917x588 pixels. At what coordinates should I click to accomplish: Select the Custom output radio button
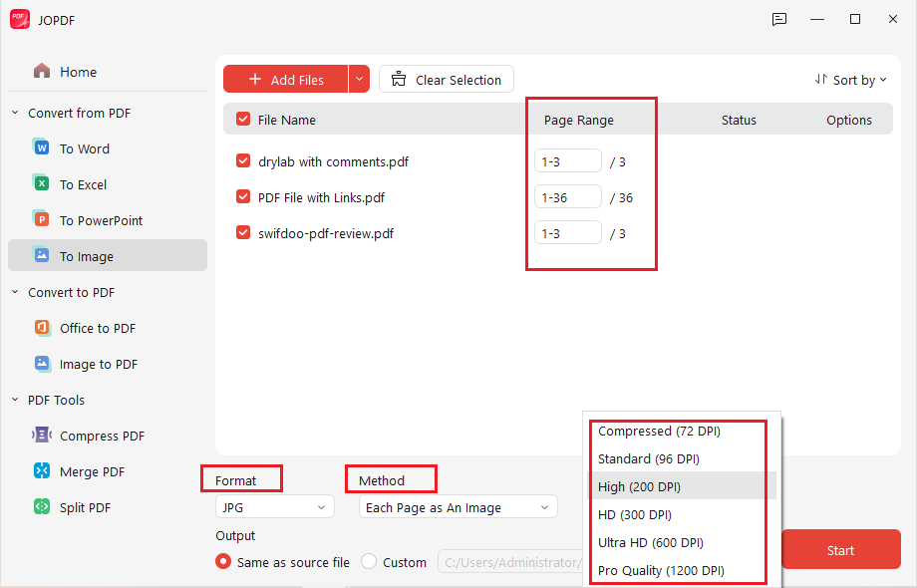369,562
